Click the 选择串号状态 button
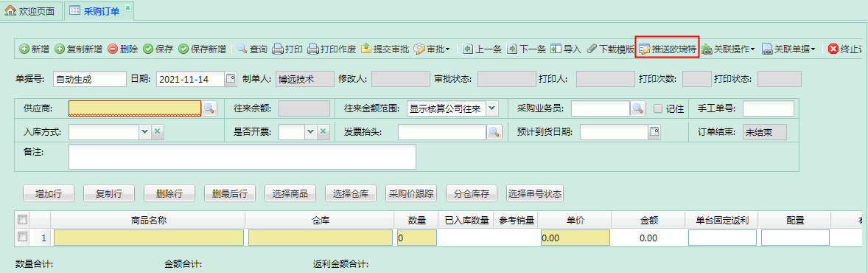 pyautogui.click(x=535, y=193)
